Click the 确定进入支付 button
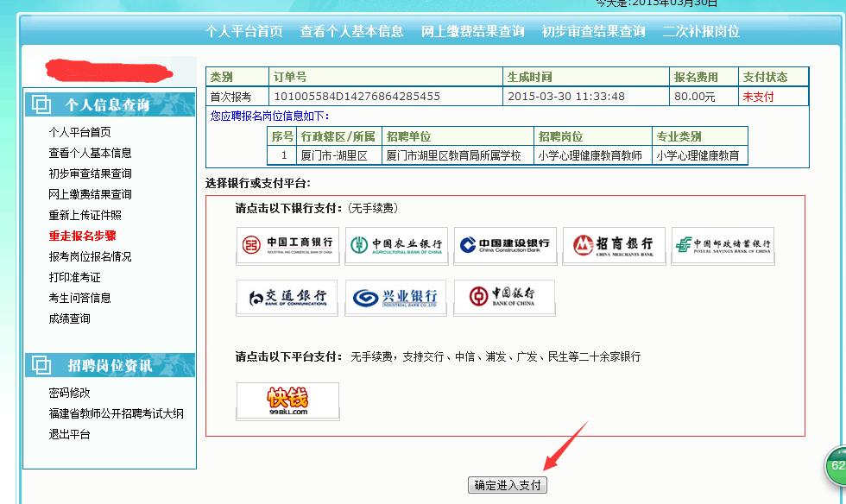Viewport: 846px width, 504px height. 508,485
